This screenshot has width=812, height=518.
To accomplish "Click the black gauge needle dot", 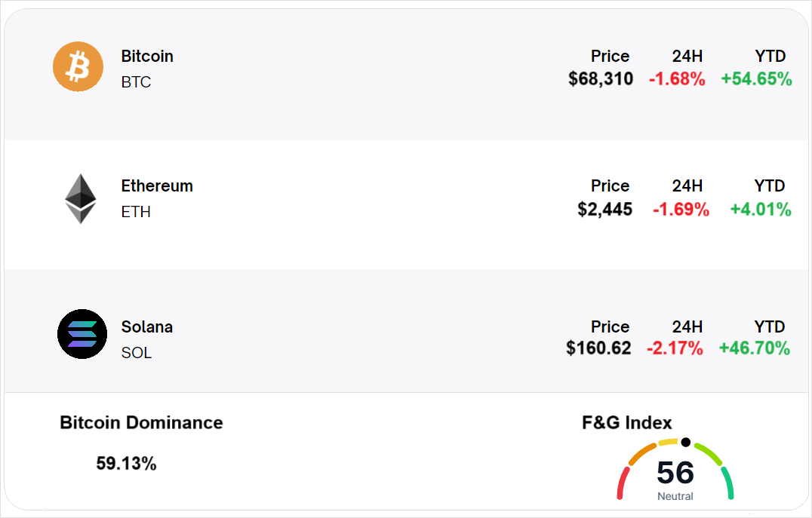I will [685, 443].
